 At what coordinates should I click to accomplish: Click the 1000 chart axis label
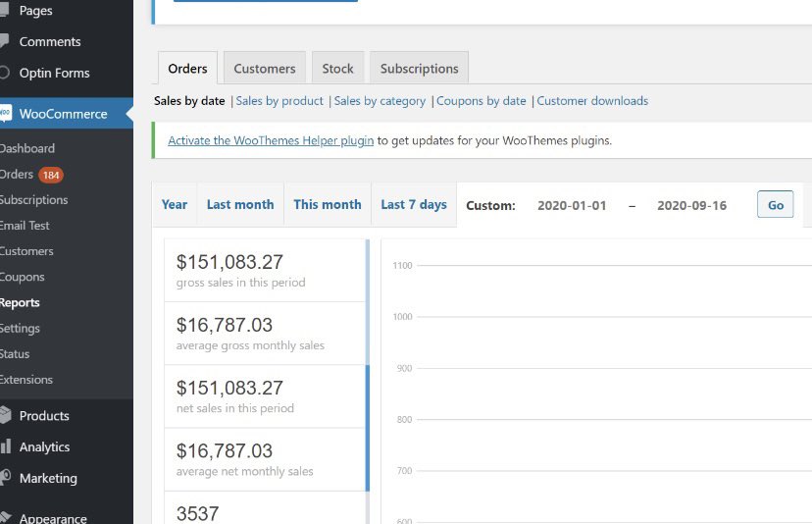tap(402, 317)
